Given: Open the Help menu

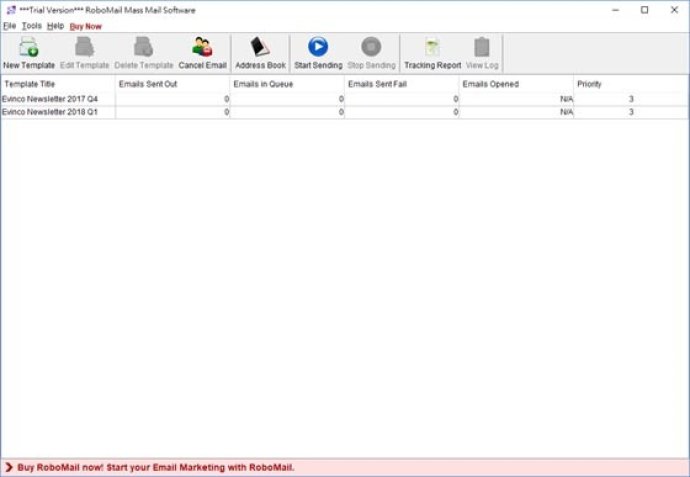Looking at the screenshot, I should click(55, 26).
